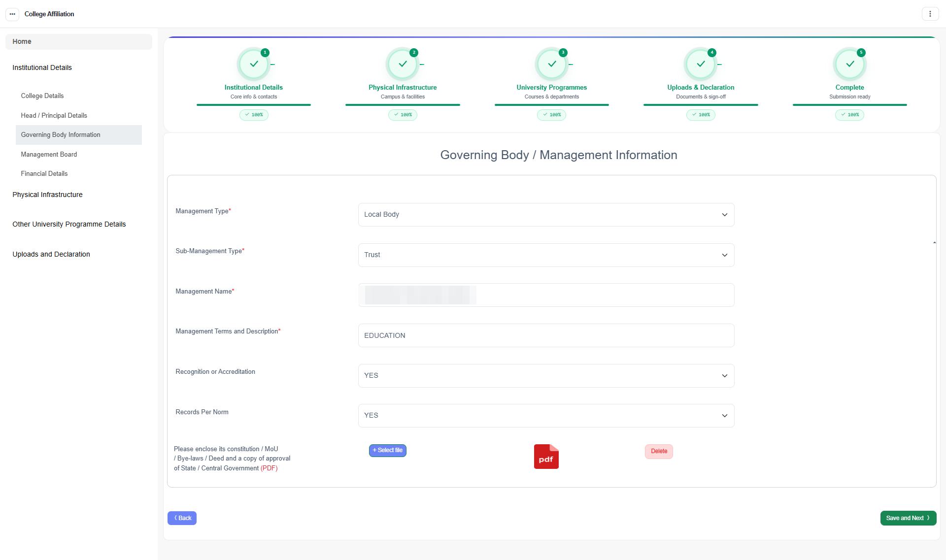Click the 'Submission ready' subtitle
946x560 pixels.
point(850,97)
